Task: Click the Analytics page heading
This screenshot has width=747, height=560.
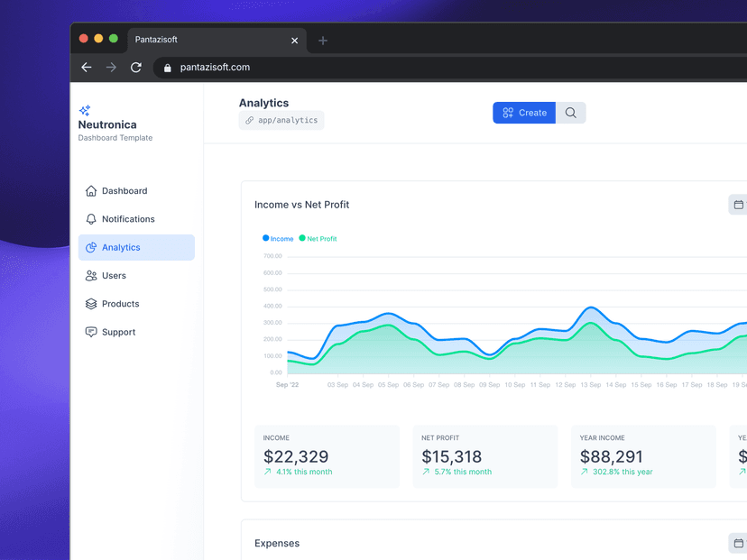Action: 264,103
